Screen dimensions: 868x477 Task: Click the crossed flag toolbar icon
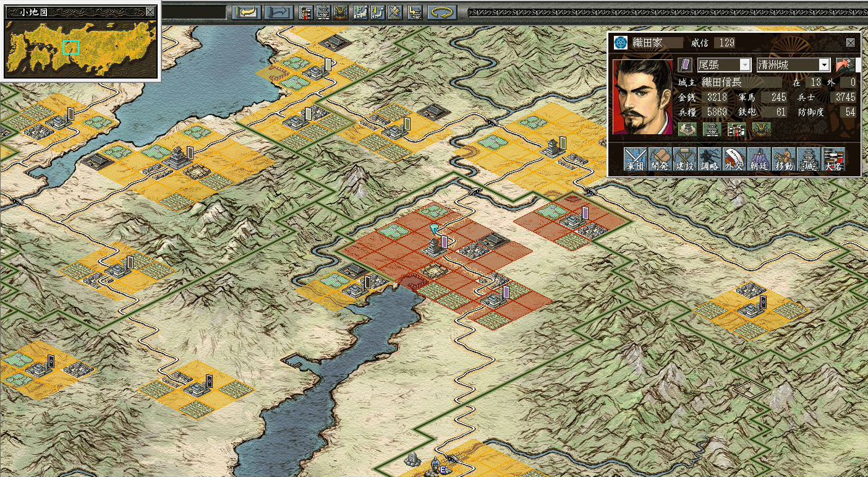click(x=396, y=12)
